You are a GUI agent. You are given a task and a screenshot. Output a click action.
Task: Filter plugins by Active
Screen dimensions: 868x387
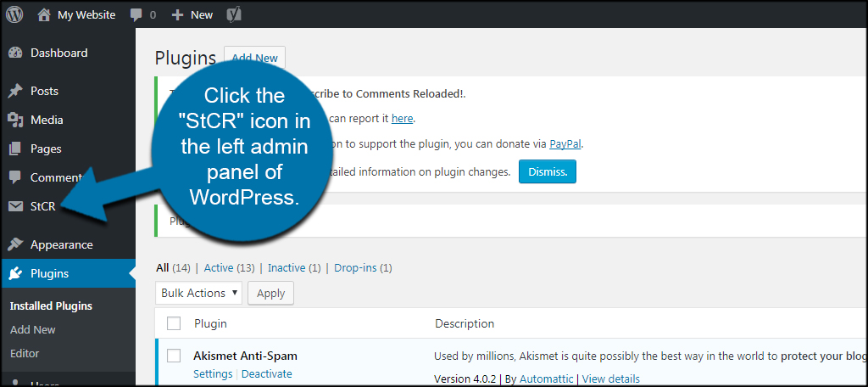pos(219,268)
